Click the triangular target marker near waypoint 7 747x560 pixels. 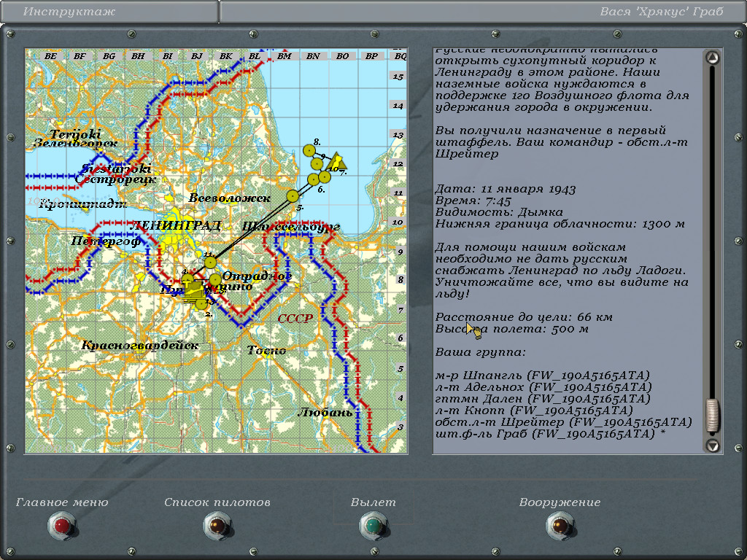click(x=336, y=162)
